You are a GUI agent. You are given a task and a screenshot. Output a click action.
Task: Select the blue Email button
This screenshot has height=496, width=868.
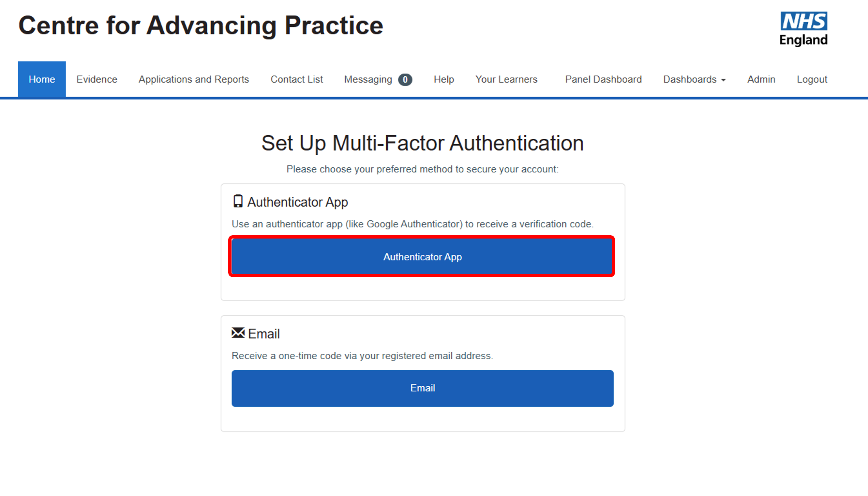[423, 388]
